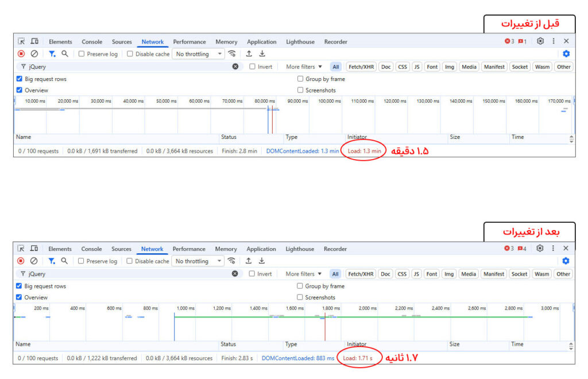Screen dimensions: 588x379
Task: Select inspect element picker in upper panel
Action: [21, 41]
